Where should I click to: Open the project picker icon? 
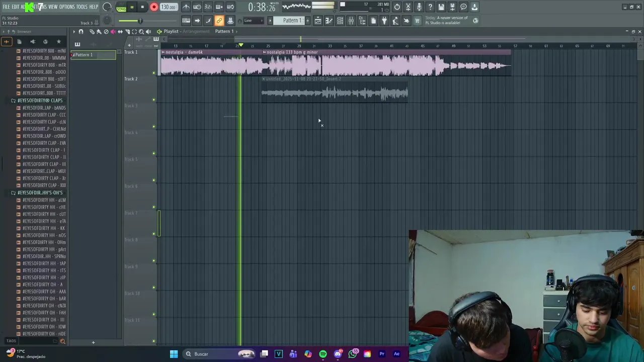[373, 21]
